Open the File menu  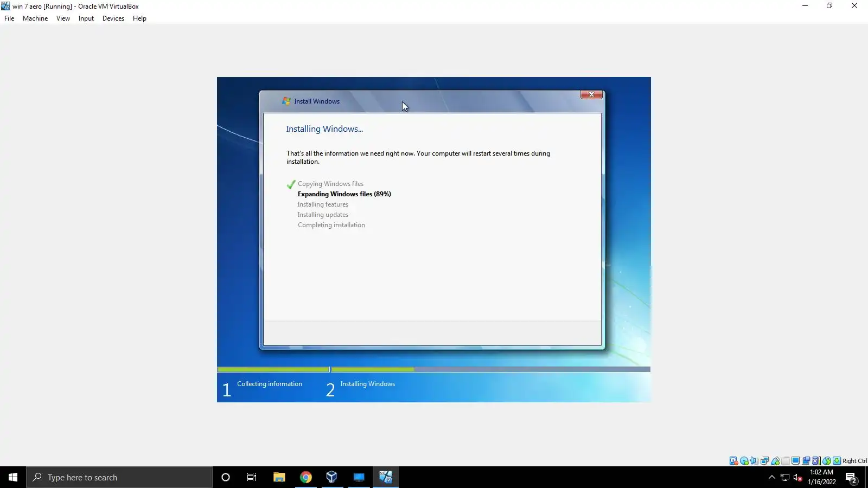(9, 18)
